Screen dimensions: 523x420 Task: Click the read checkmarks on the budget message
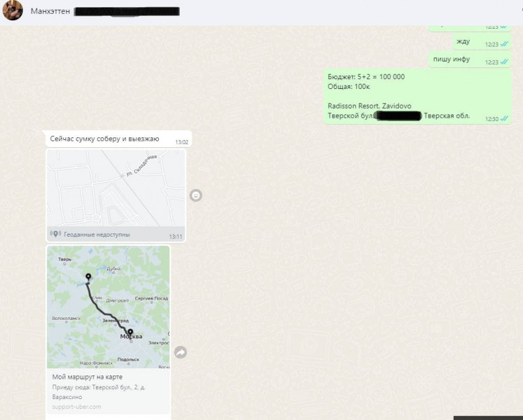click(504, 118)
